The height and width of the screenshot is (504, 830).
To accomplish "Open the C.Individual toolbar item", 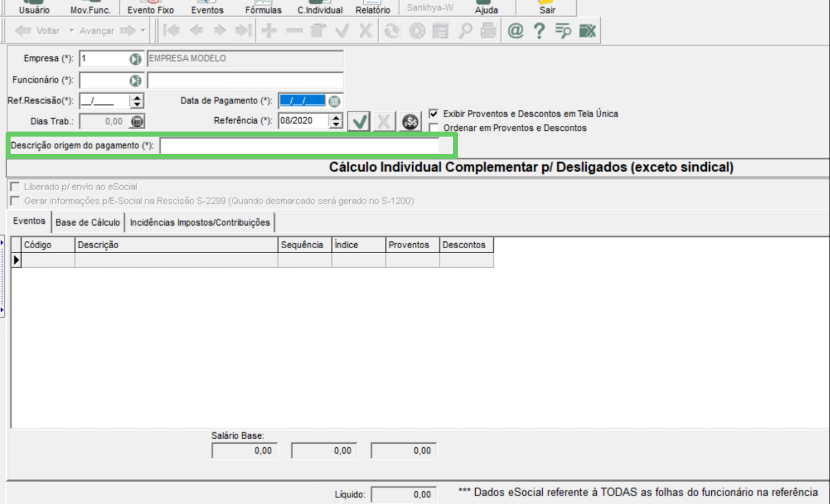I will click(x=320, y=8).
